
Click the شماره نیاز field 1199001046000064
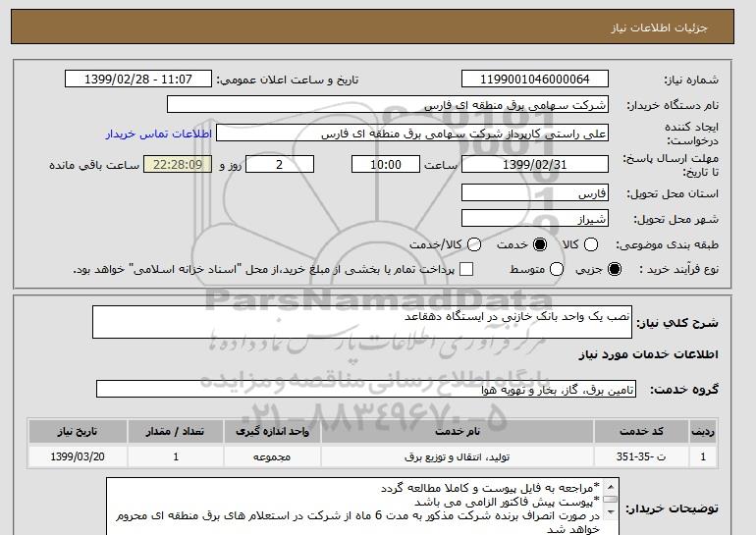(x=535, y=80)
